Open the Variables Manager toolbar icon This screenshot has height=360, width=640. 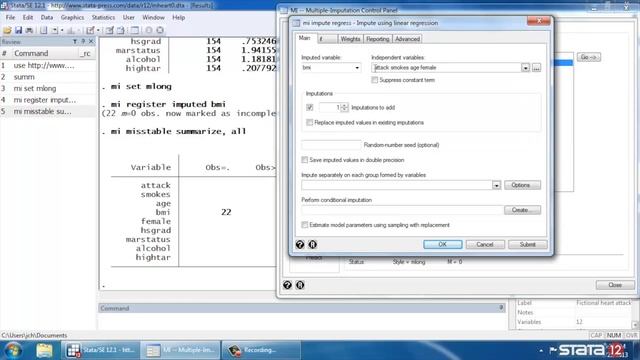(x=134, y=30)
